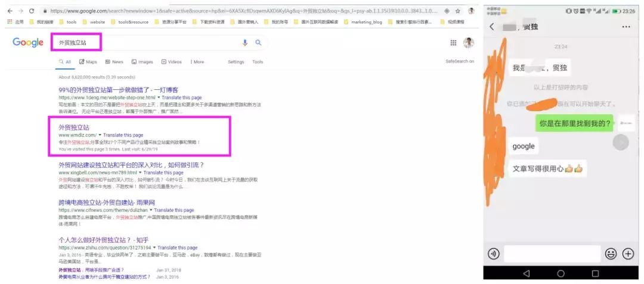Screen dimensions: 644x284
Task: Click the Google logo
Action: pos(28,42)
